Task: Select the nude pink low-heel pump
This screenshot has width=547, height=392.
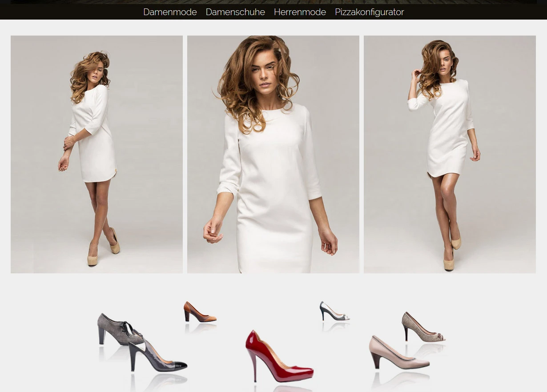Action: [x=399, y=353]
